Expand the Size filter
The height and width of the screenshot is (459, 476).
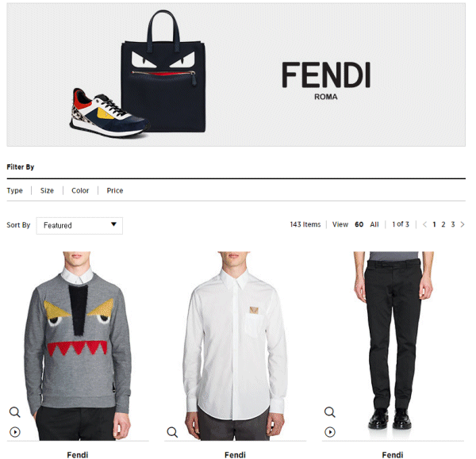tap(47, 190)
